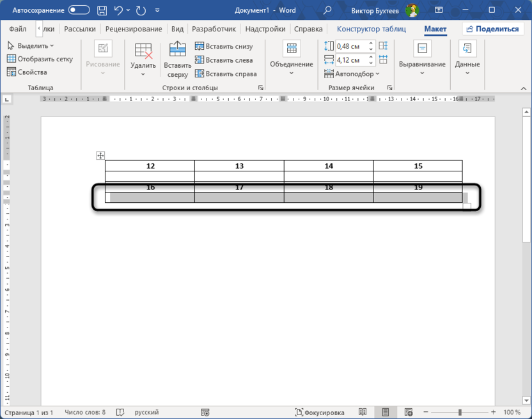The width and height of the screenshot is (532, 419).
Task: Enable Фокусировка mode in status bar
Action: [319, 413]
